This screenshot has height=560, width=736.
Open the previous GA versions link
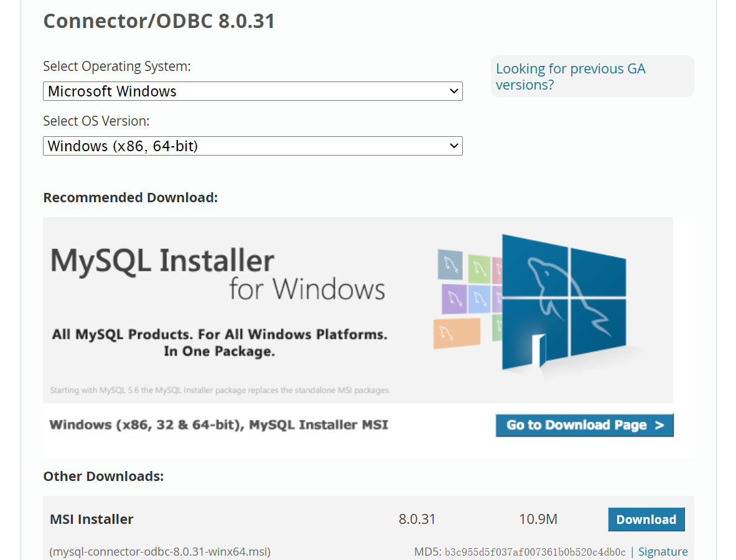(571, 77)
